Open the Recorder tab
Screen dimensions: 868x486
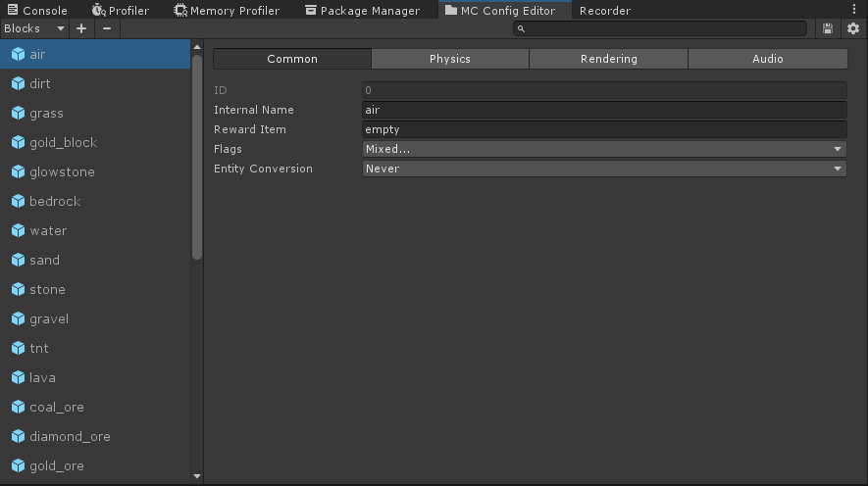coord(605,10)
